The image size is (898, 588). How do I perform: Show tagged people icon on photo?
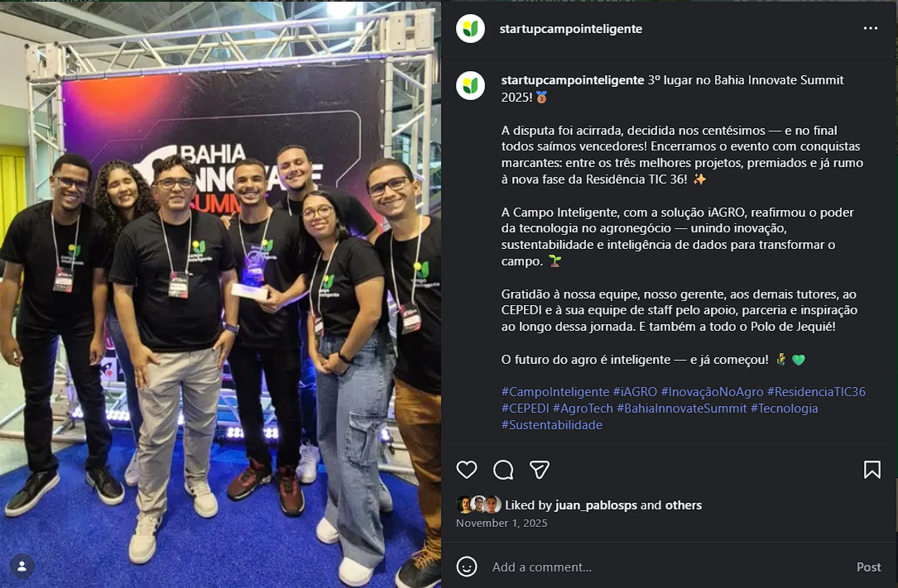tap(22, 566)
